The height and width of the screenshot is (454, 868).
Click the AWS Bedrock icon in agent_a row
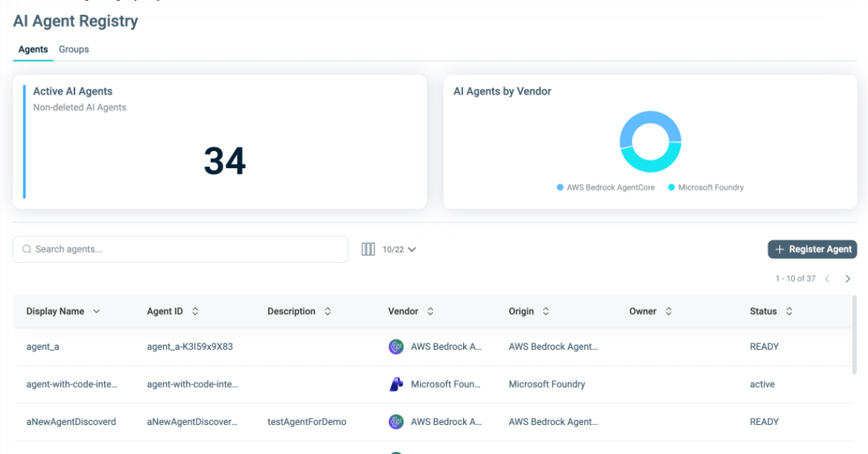point(396,347)
